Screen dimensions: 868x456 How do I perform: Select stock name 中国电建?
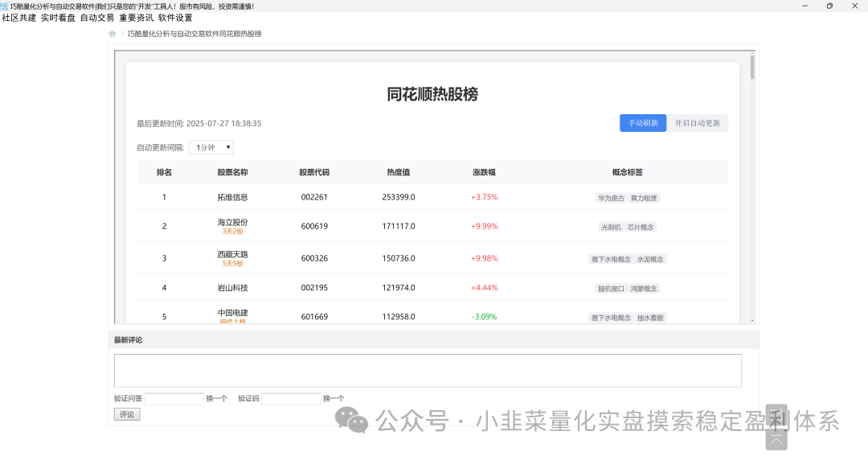click(x=232, y=313)
